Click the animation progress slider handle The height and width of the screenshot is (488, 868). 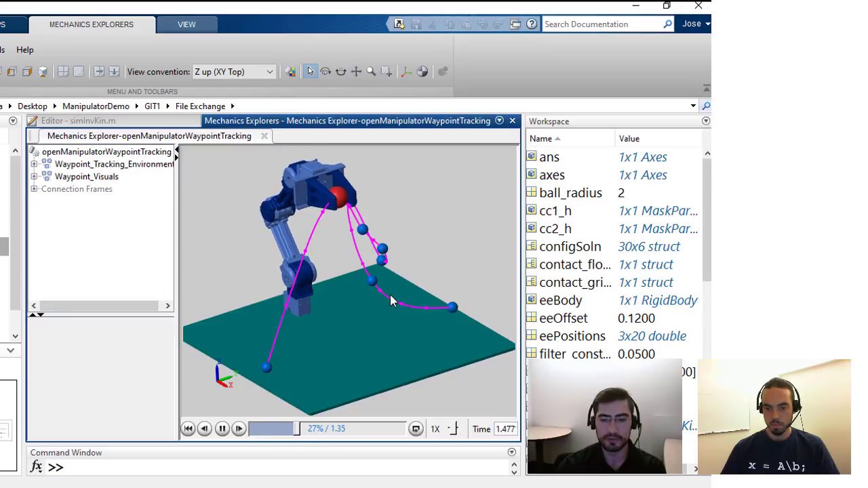(x=296, y=428)
